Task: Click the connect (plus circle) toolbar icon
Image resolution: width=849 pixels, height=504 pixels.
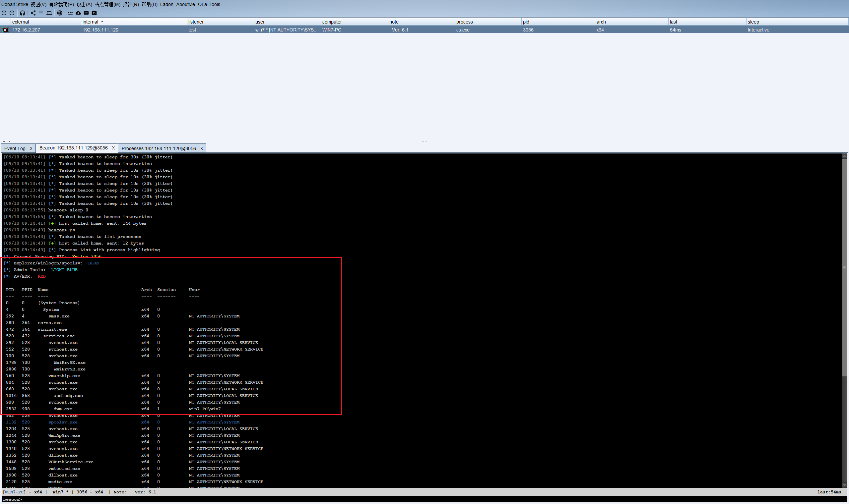Action: pyautogui.click(x=4, y=13)
